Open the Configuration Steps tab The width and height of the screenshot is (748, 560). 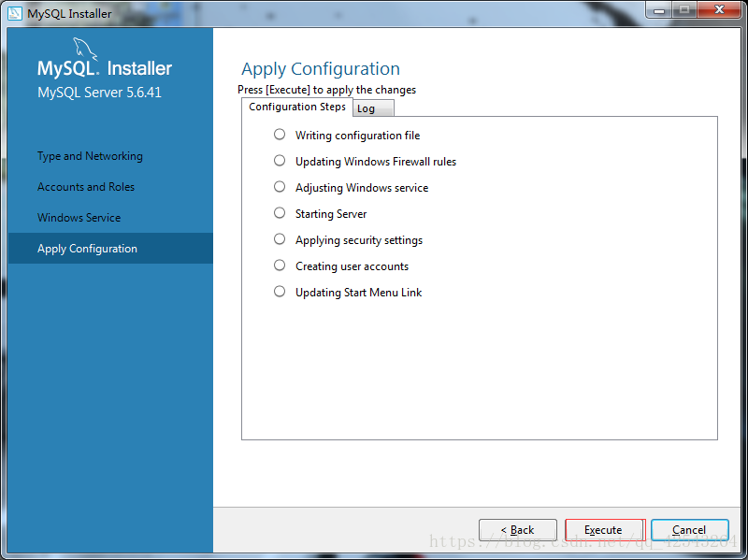pos(297,107)
